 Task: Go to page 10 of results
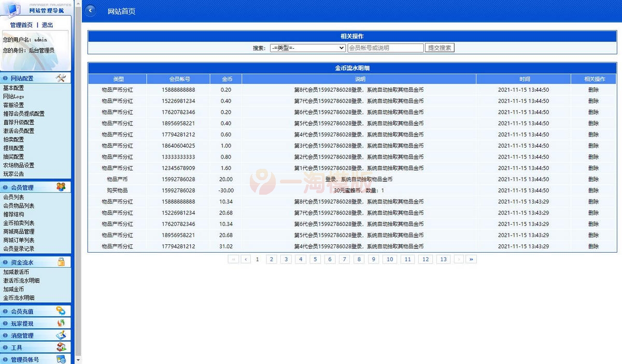(x=390, y=259)
